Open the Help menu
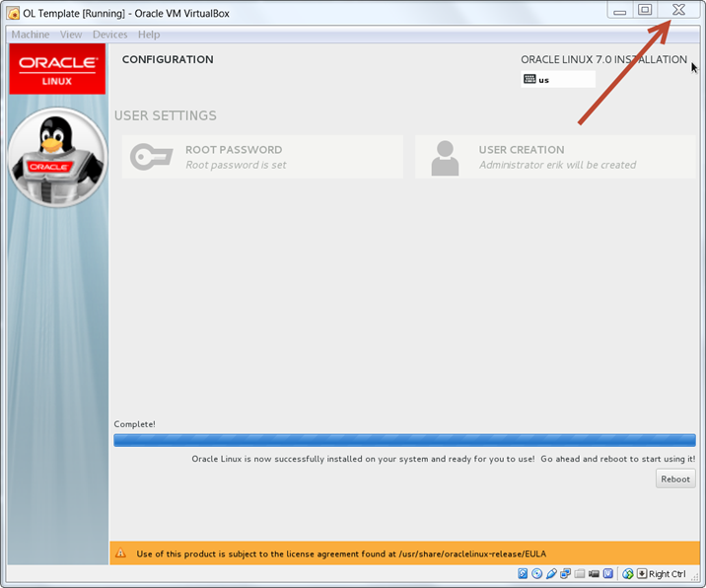The height and width of the screenshot is (588, 706). tap(149, 35)
